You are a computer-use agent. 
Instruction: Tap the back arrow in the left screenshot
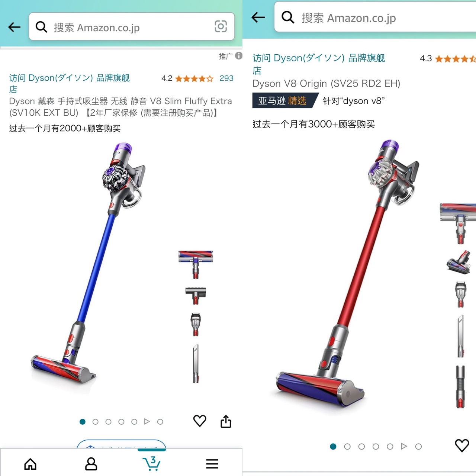point(14,27)
